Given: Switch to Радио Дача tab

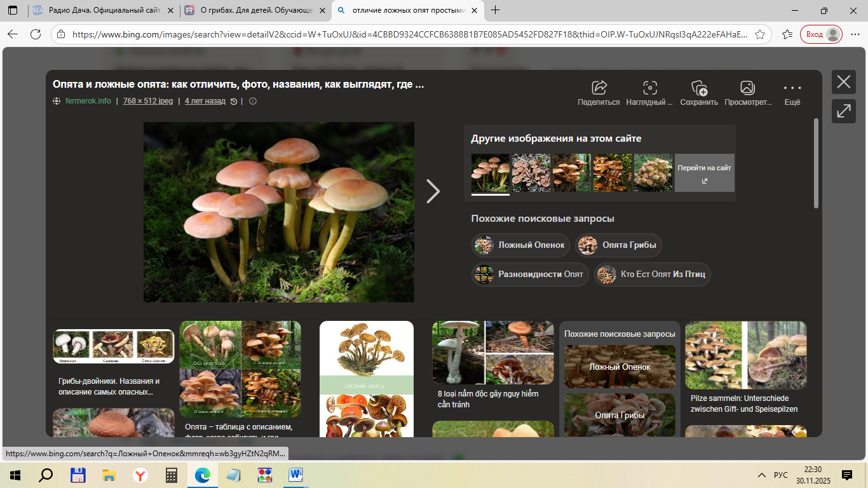Looking at the screenshot, I should point(99,11).
